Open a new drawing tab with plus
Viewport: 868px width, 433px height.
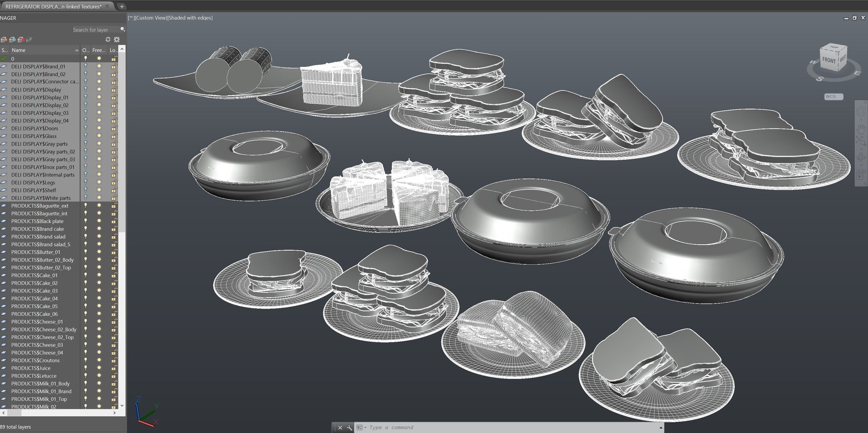click(122, 6)
